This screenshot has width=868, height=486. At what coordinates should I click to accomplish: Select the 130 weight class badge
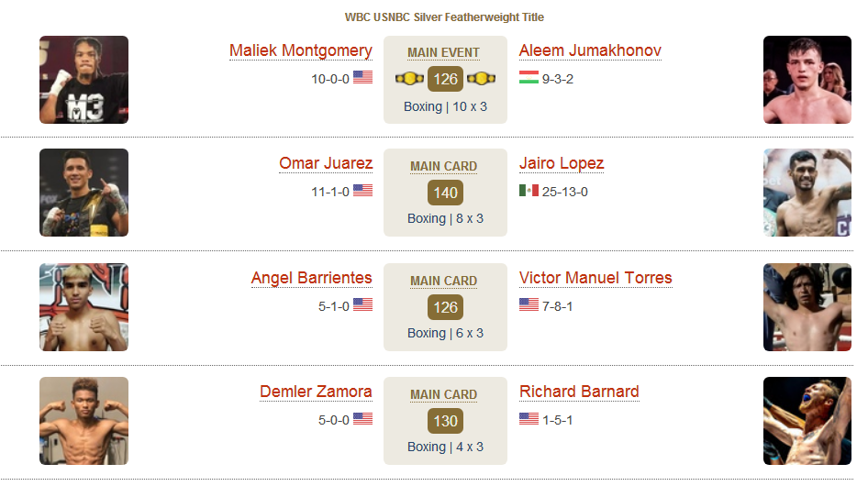(445, 421)
